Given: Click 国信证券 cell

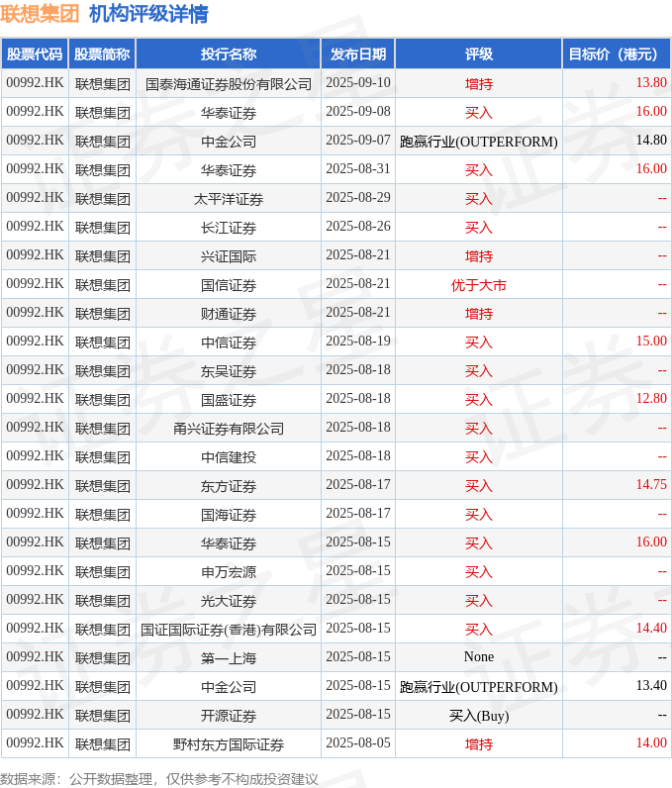Looking at the screenshot, I should pos(229,285).
